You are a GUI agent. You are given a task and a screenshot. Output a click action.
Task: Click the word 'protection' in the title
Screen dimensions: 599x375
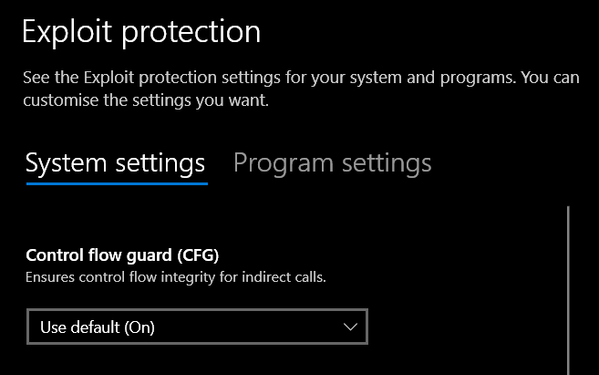pos(191,34)
